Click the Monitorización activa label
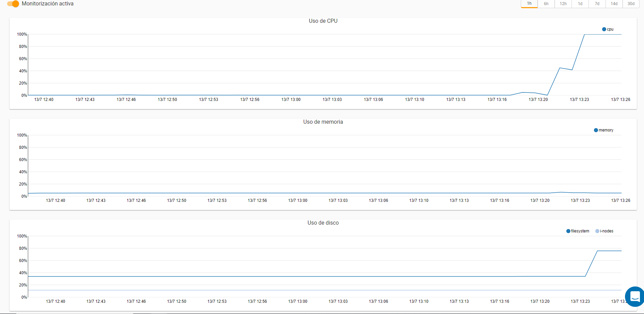 pos(48,4)
